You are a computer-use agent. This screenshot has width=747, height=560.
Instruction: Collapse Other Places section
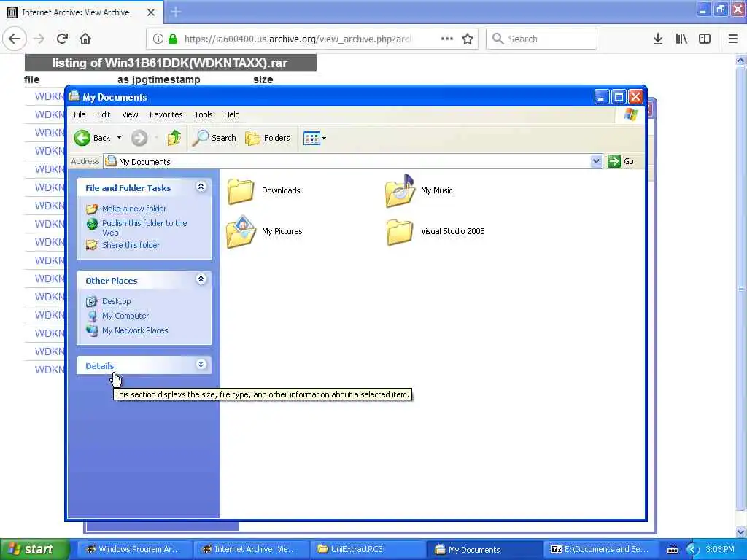[x=201, y=279]
